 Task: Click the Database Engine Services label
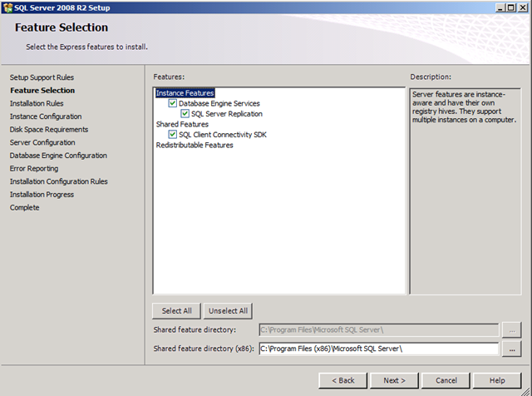(219, 103)
